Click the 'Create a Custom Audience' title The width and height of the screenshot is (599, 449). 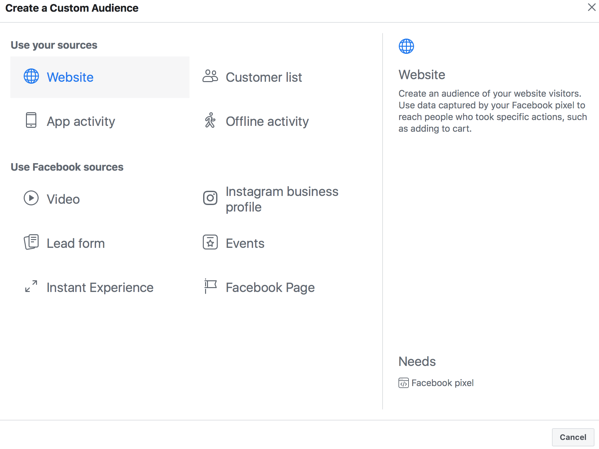point(72,8)
